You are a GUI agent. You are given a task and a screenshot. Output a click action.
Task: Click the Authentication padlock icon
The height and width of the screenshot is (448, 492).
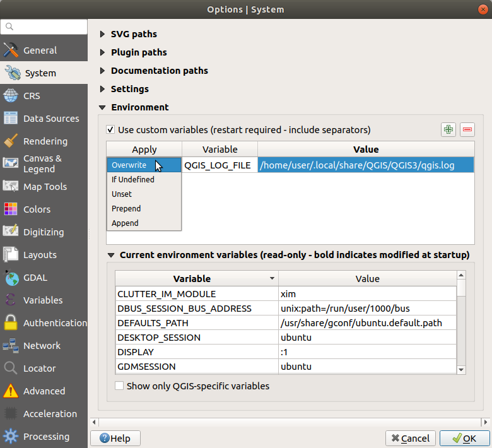[11, 323]
